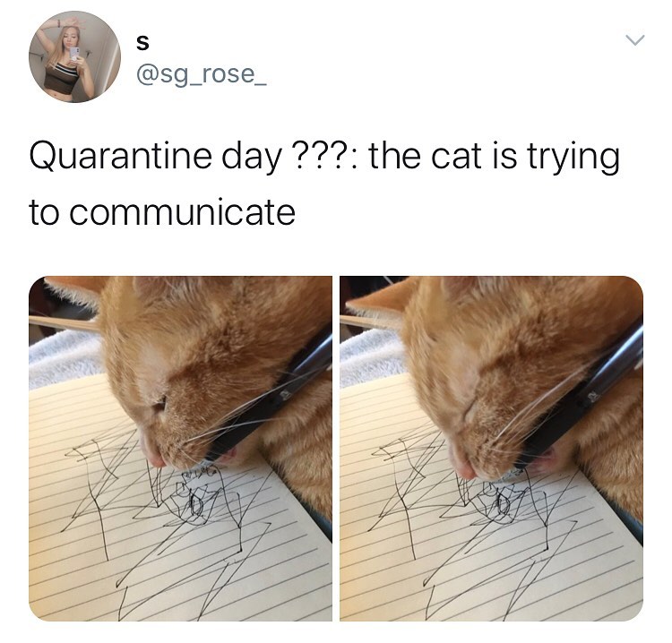Screen dimensions: 672x643
Task: Visit the @sg_rose_ handle link
Action: click(202, 74)
